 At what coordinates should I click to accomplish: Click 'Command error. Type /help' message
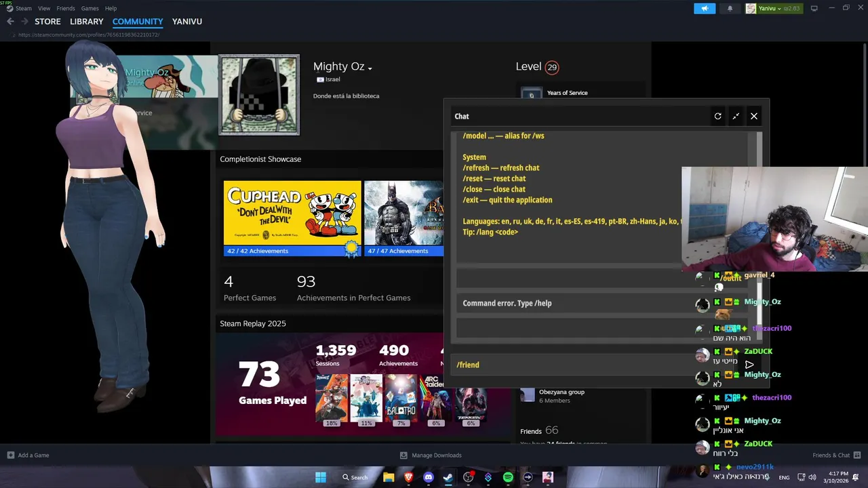coord(507,303)
